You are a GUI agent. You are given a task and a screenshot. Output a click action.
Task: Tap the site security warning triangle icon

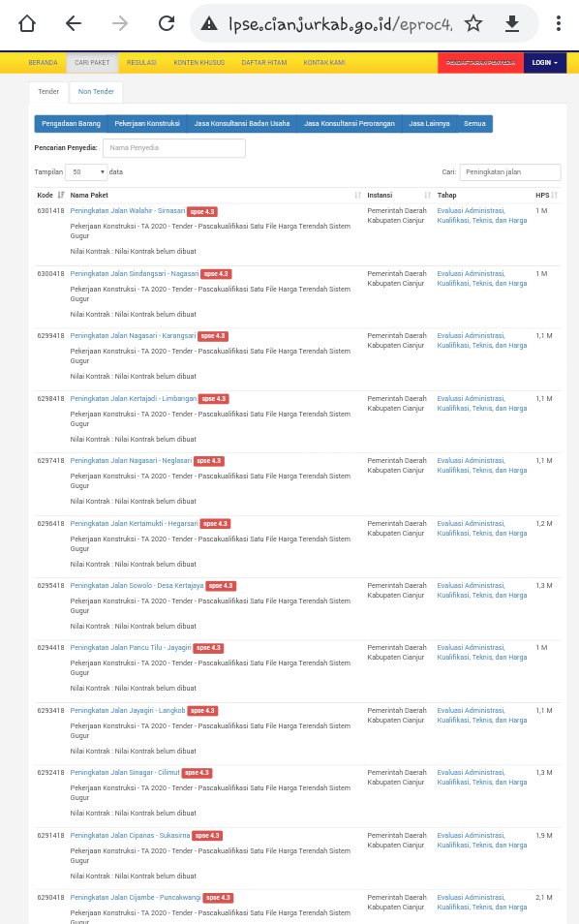click(209, 23)
